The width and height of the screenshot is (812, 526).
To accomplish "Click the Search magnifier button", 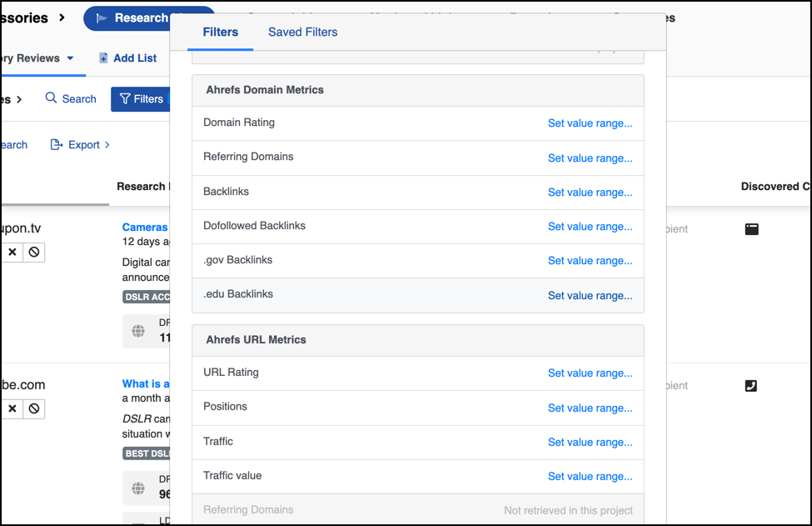I will pos(71,98).
